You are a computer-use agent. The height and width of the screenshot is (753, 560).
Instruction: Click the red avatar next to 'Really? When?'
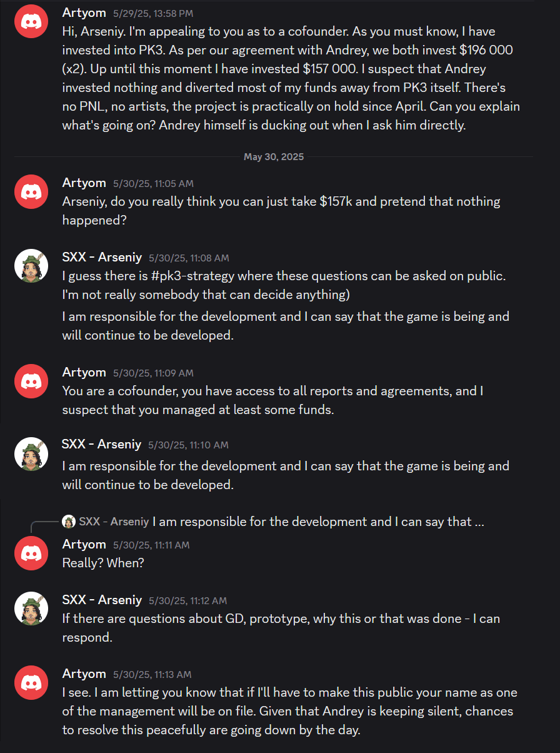tap(31, 553)
